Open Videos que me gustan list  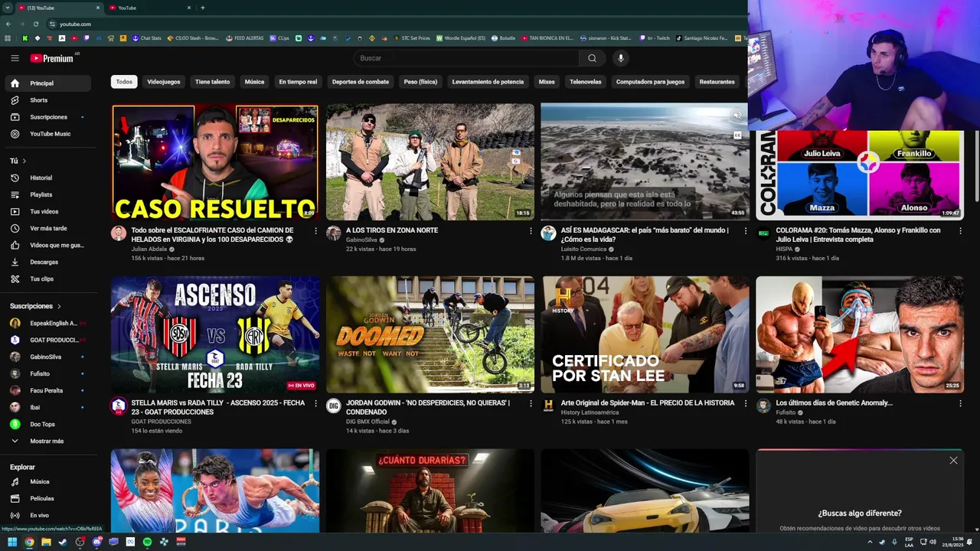click(x=49, y=246)
